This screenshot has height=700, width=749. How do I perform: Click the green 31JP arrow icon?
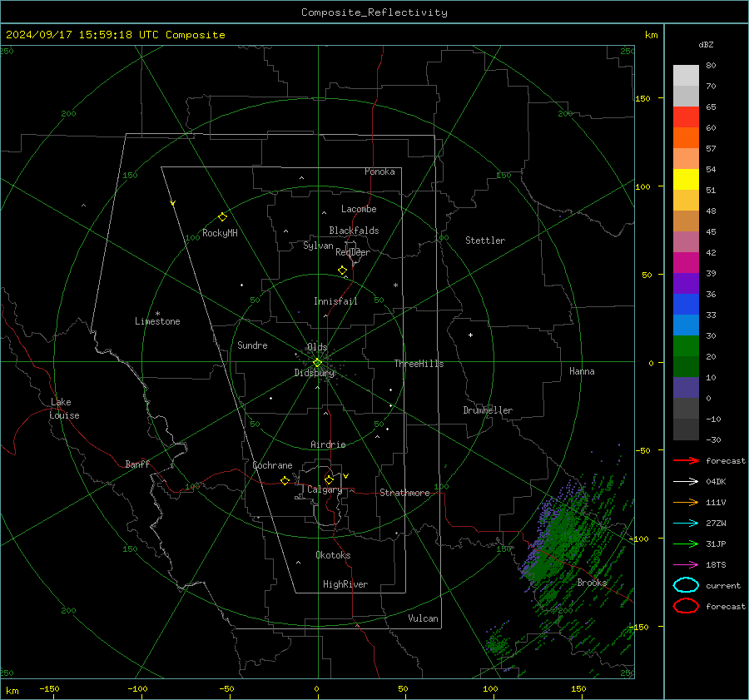click(686, 544)
